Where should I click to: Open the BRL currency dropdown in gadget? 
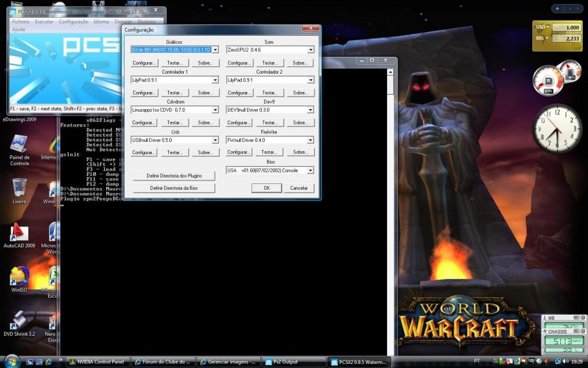[542, 38]
